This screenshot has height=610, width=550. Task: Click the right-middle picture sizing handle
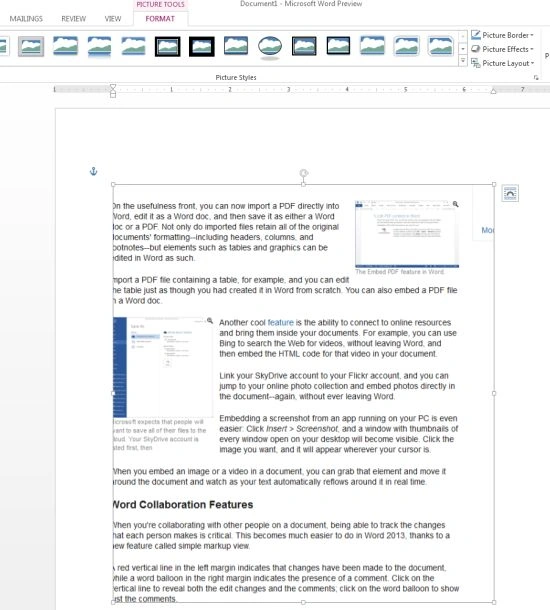pyautogui.click(x=494, y=393)
